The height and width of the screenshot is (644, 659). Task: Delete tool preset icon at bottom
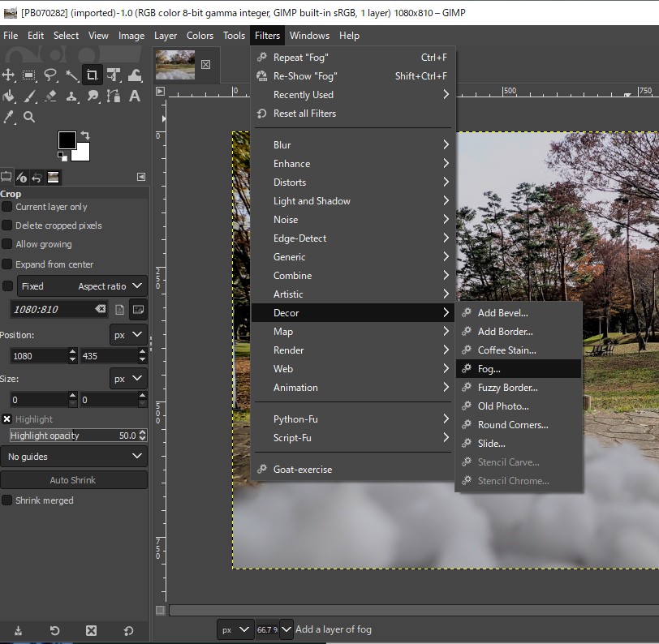pyautogui.click(x=91, y=630)
